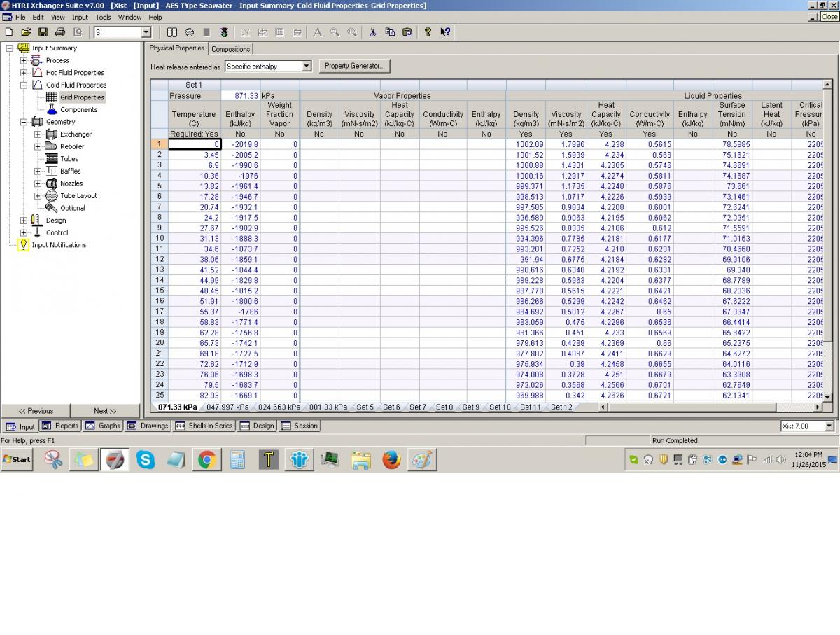This screenshot has width=840, height=635.
Task: Switch to the 847.997 kPa sheet tab
Action: coord(227,407)
